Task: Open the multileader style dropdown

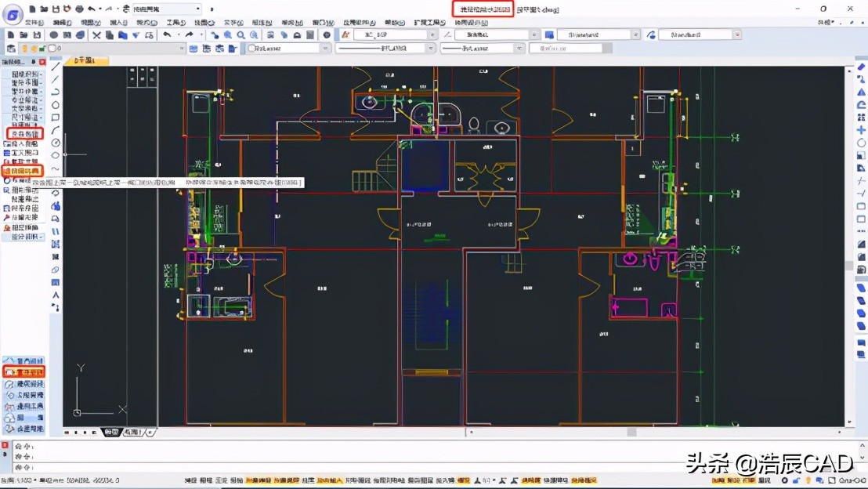Action: [x=737, y=35]
